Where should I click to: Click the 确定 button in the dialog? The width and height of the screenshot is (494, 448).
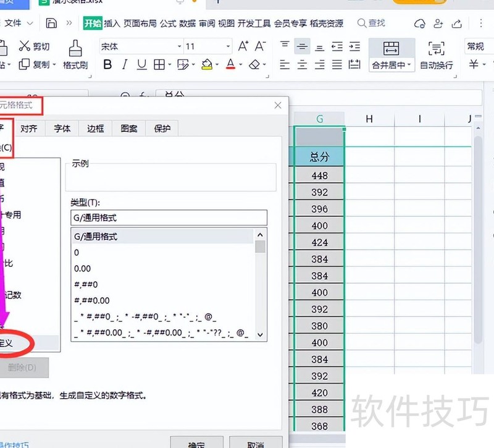(x=196, y=444)
